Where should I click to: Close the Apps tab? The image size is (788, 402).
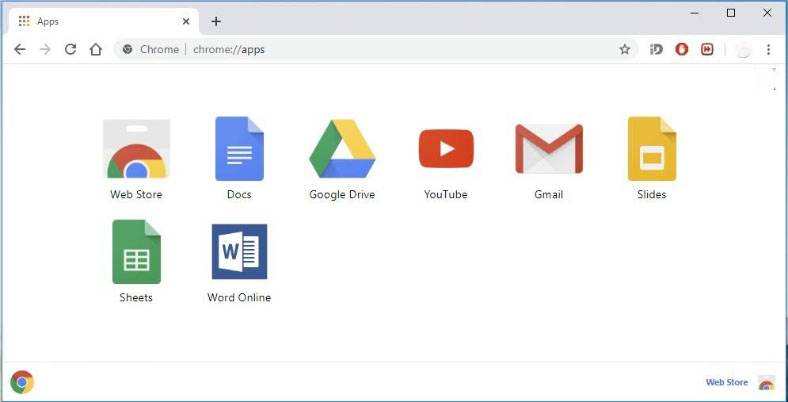(186, 22)
